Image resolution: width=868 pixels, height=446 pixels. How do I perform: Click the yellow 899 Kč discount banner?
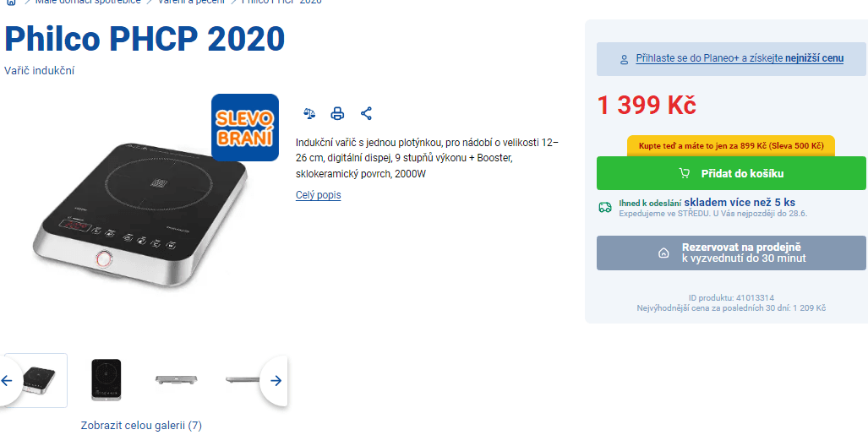click(x=731, y=146)
